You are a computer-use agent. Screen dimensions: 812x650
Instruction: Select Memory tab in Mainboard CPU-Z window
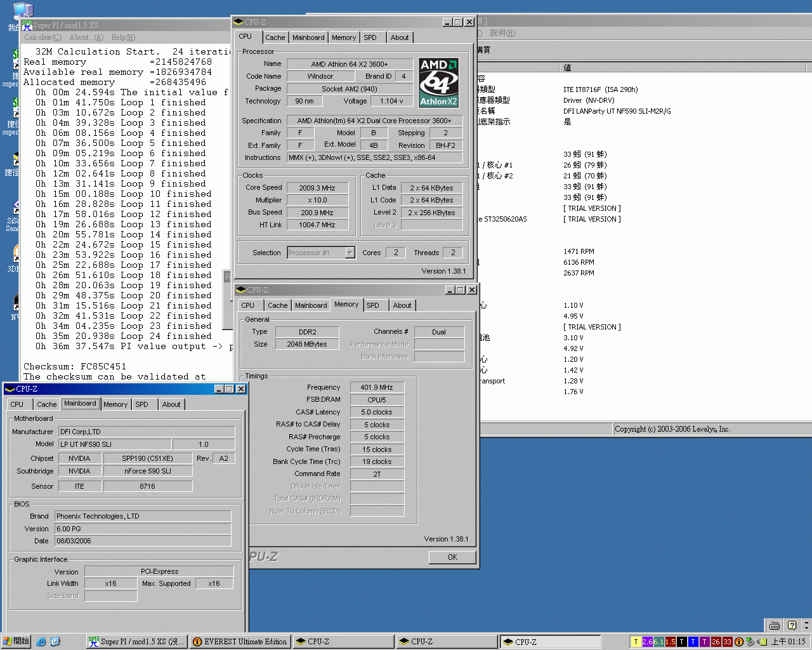[x=115, y=404]
